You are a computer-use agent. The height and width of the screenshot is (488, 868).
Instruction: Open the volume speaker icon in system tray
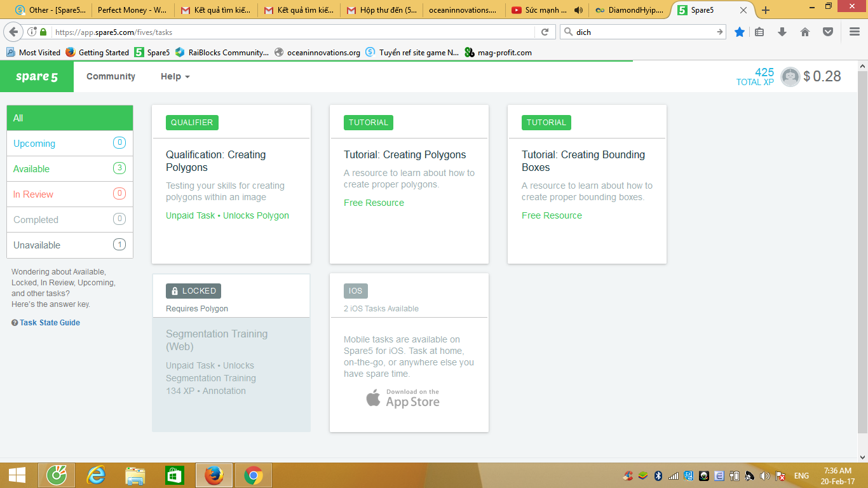764,475
